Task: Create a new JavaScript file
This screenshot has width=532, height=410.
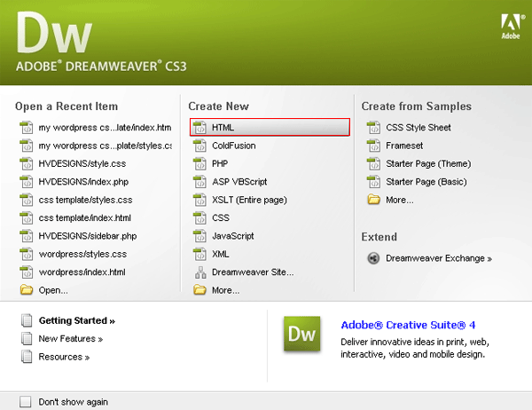Action: click(x=233, y=236)
